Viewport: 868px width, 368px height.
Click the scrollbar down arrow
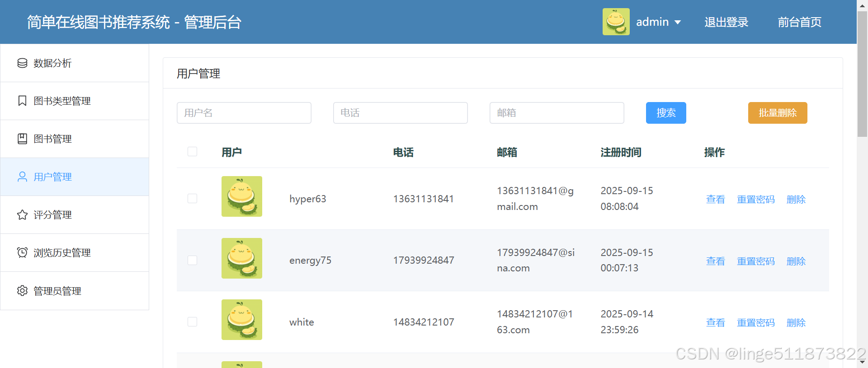[x=862, y=363]
